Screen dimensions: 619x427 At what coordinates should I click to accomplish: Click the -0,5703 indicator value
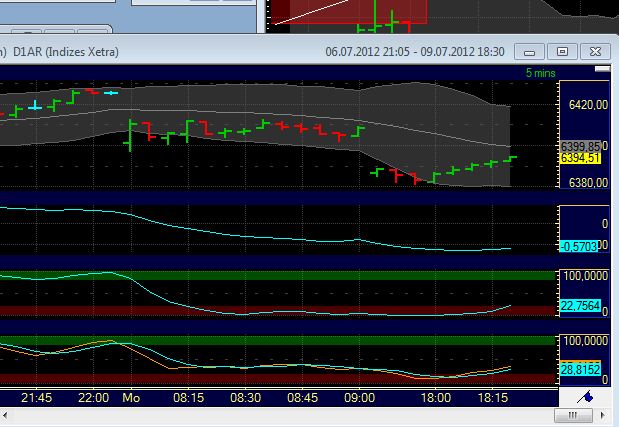point(579,247)
